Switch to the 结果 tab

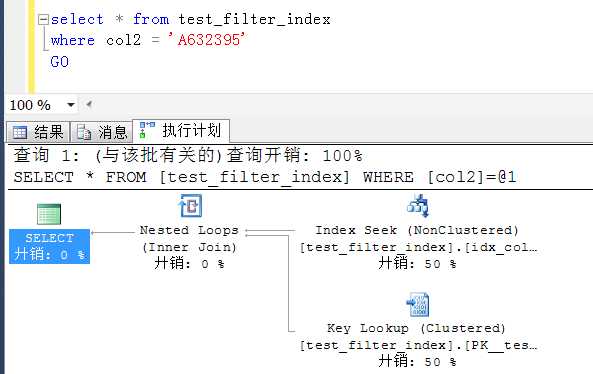click(38, 132)
